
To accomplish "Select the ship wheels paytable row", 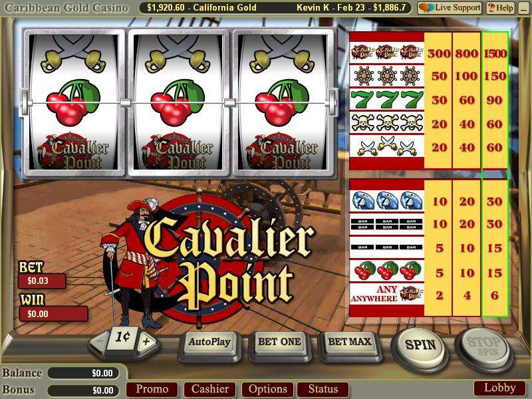I will pos(428,76).
